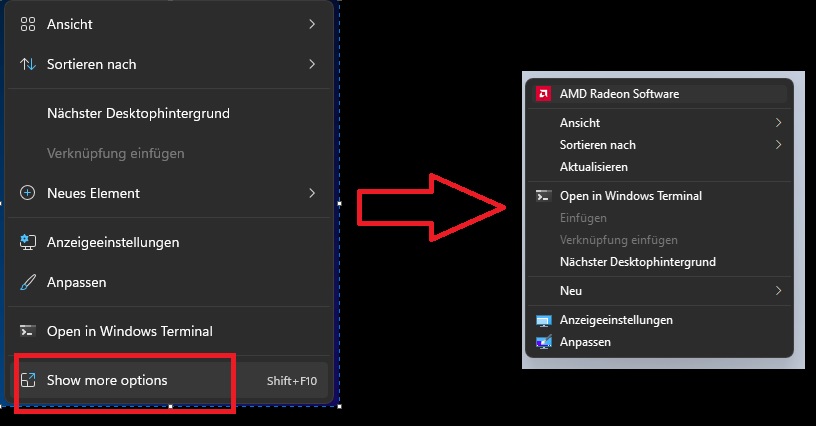
Task: Click the Ansicht grid icon in the left menu
Action: (x=28, y=24)
